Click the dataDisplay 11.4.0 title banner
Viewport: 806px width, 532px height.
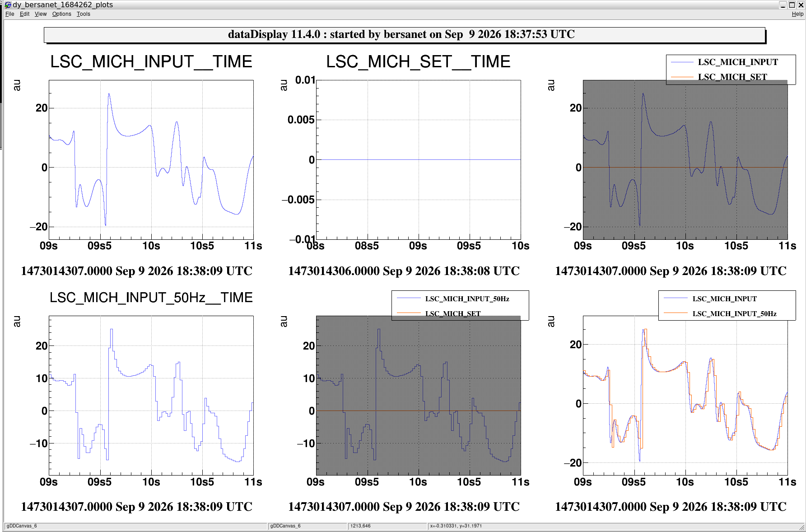405,35
